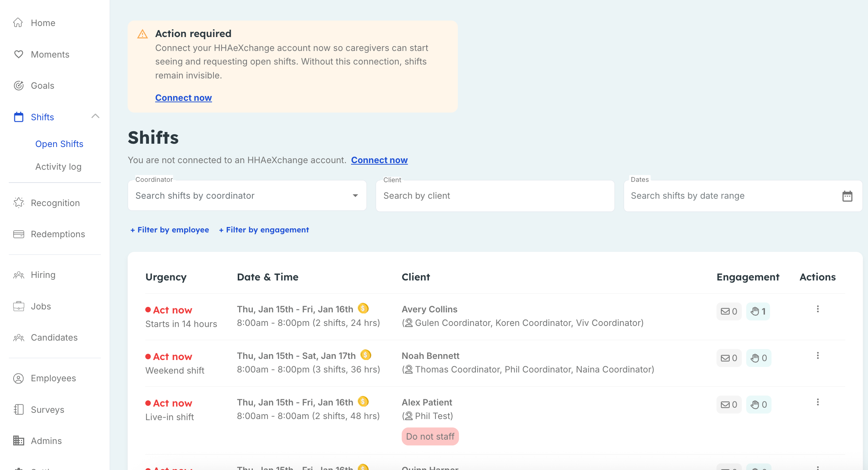Open the calendar icon in Dates field
The image size is (868, 470).
click(x=847, y=196)
